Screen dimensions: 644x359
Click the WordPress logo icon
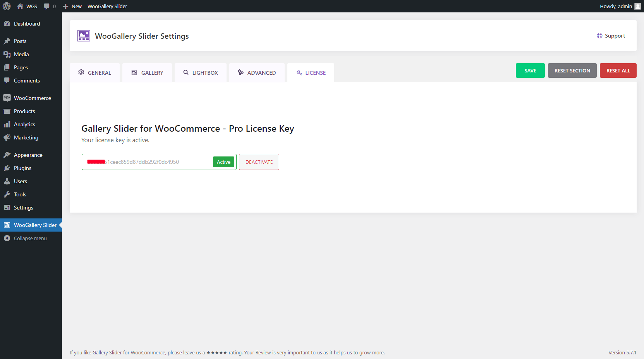7,6
